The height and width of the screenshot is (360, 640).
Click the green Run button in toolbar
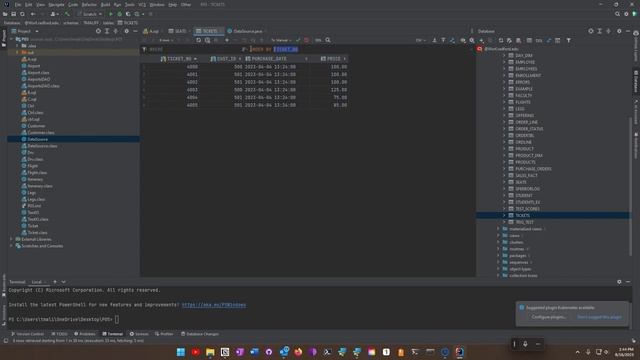coord(111,14)
